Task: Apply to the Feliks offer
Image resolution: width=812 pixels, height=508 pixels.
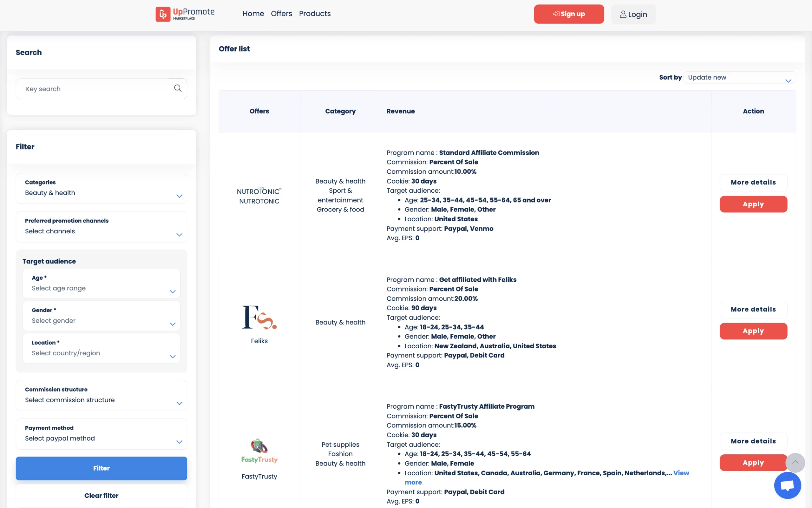Action: (753, 331)
